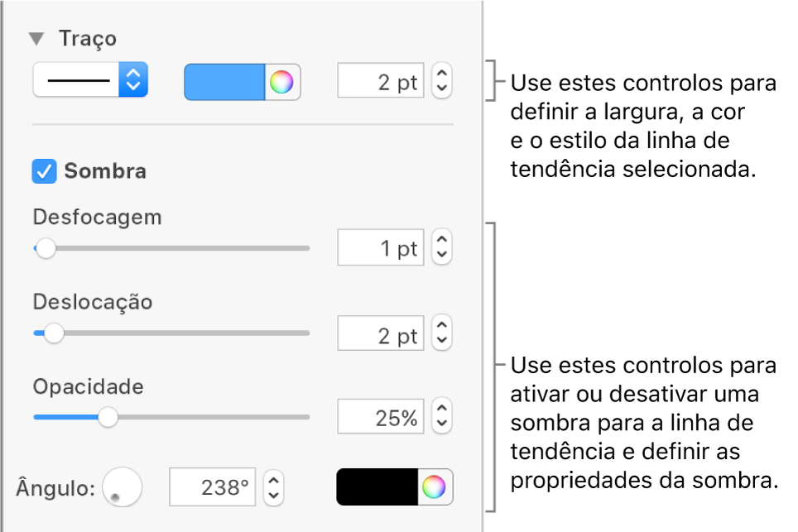This screenshot has width=798, height=532.
Task: Collapse the Traço section triangle
Action: coord(36,39)
